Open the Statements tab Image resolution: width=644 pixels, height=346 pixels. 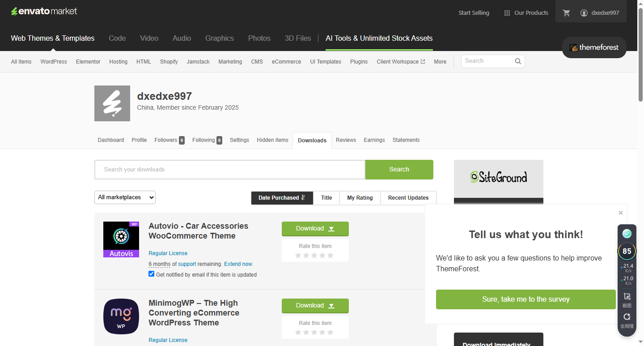pos(406,140)
